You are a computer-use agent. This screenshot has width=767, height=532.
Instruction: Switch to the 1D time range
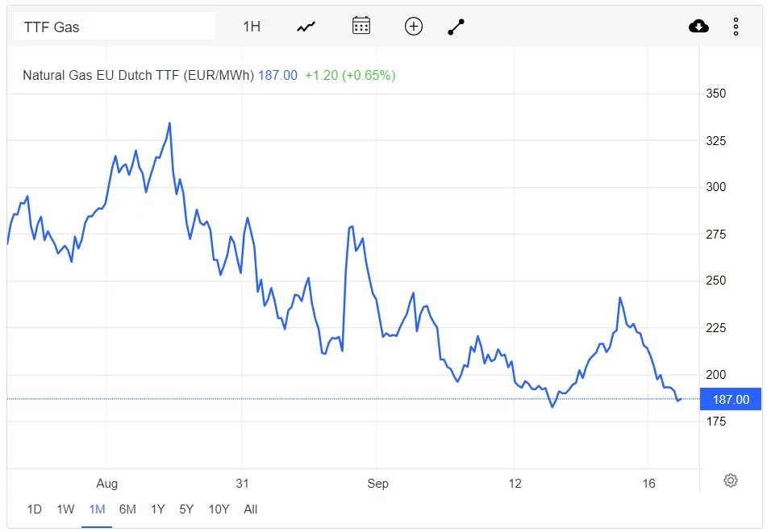click(x=34, y=509)
